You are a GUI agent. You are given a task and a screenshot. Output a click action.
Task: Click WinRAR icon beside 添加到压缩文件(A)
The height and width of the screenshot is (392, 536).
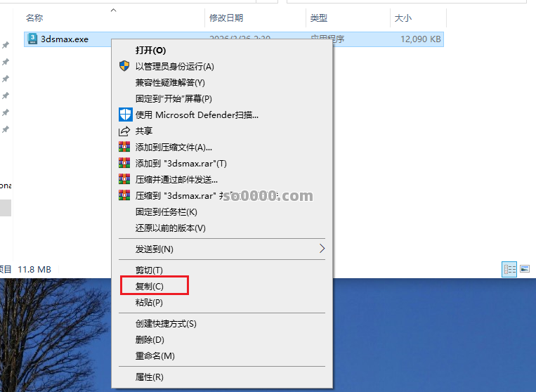click(124, 147)
